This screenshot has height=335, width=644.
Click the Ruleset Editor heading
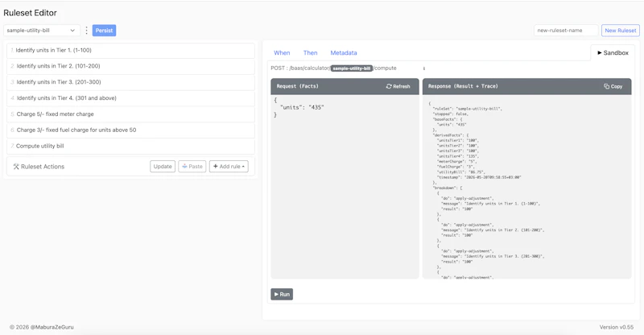30,13
